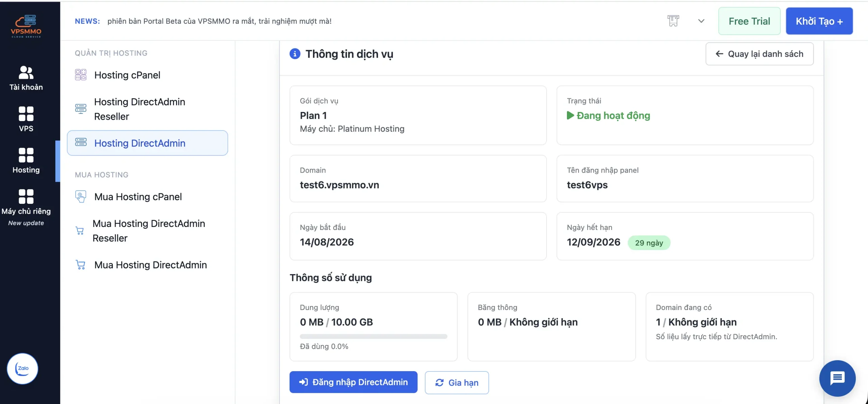The height and width of the screenshot is (404, 868).
Task: Click Số liệu lấy trực tiếp từ DirectAdmin note
Action: [716, 336]
